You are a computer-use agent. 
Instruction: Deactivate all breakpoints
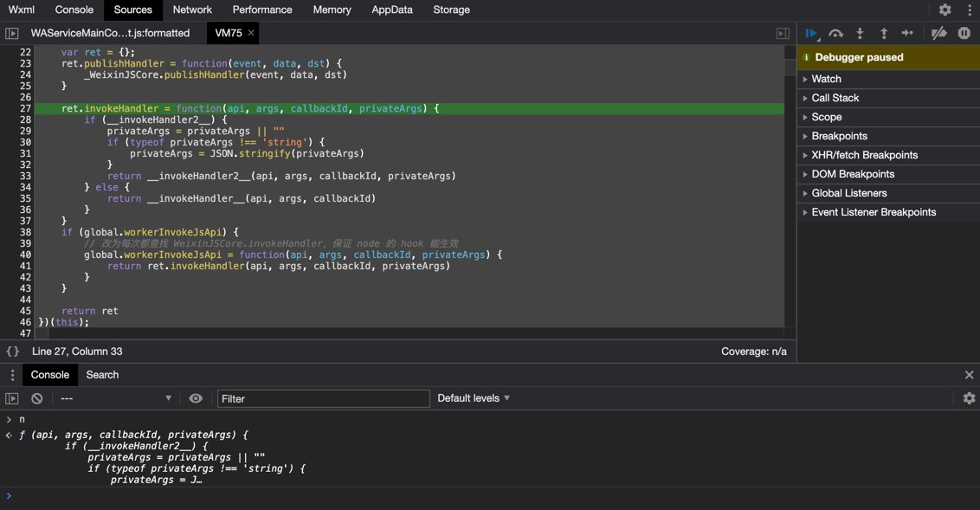[x=939, y=33]
